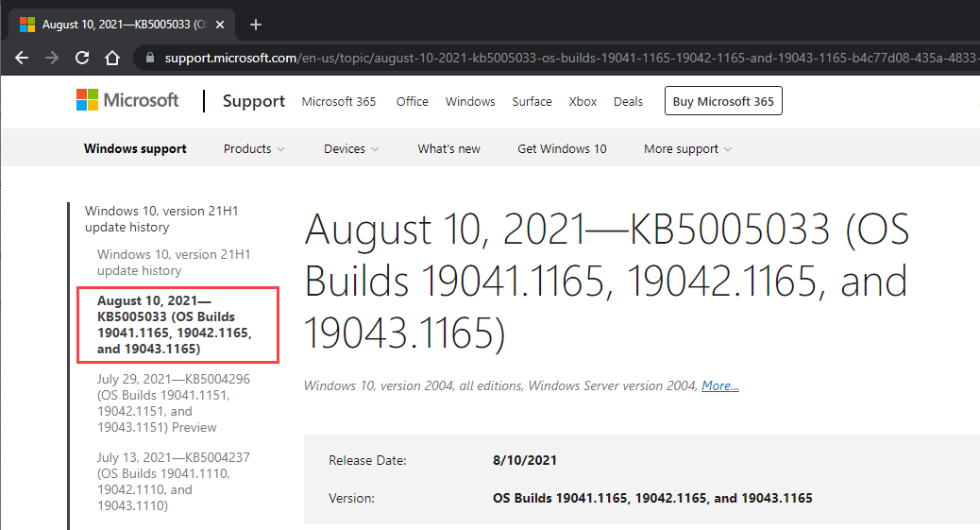Go to browser home page icon
980x530 pixels.
coord(111,59)
